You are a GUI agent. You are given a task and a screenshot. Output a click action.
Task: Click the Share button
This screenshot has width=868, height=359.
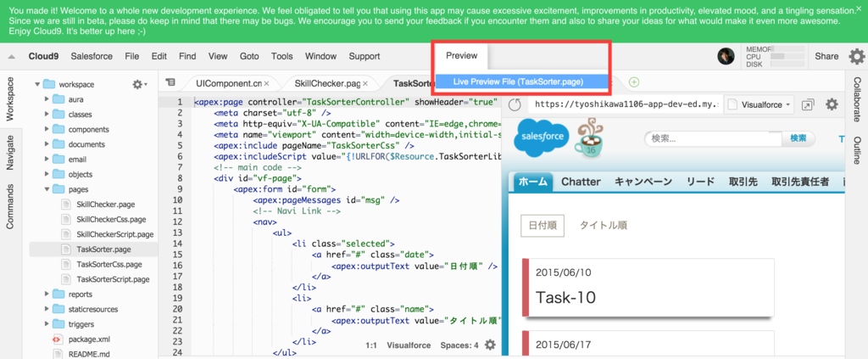pos(826,57)
